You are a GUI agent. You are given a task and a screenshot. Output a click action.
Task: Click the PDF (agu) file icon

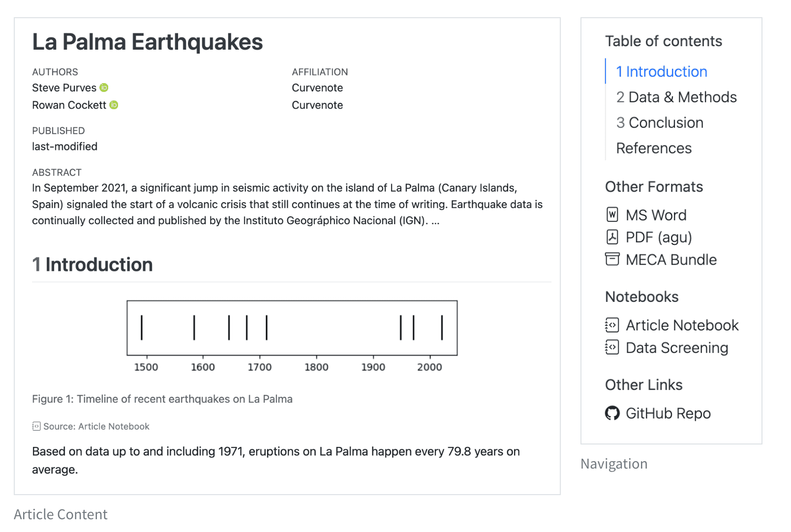point(612,237)
